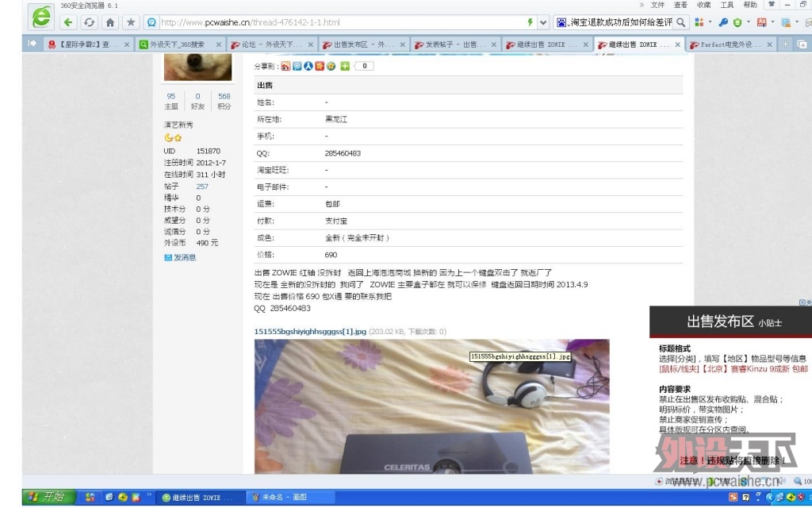Expand the extensions grid dropdown arrow
812x508 pixels.
coord(710,21)
